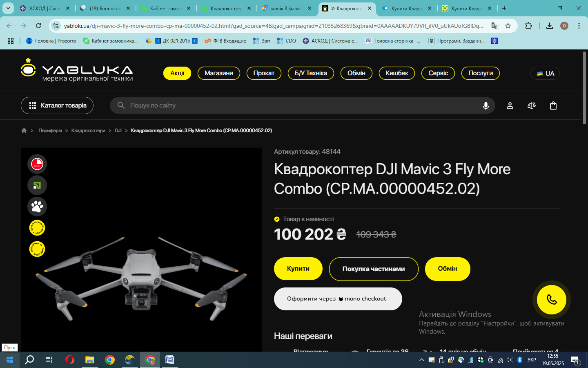Open Головна | Prozorro bookmark
Viewport: 588px width, 368px height.
[51, 41]
